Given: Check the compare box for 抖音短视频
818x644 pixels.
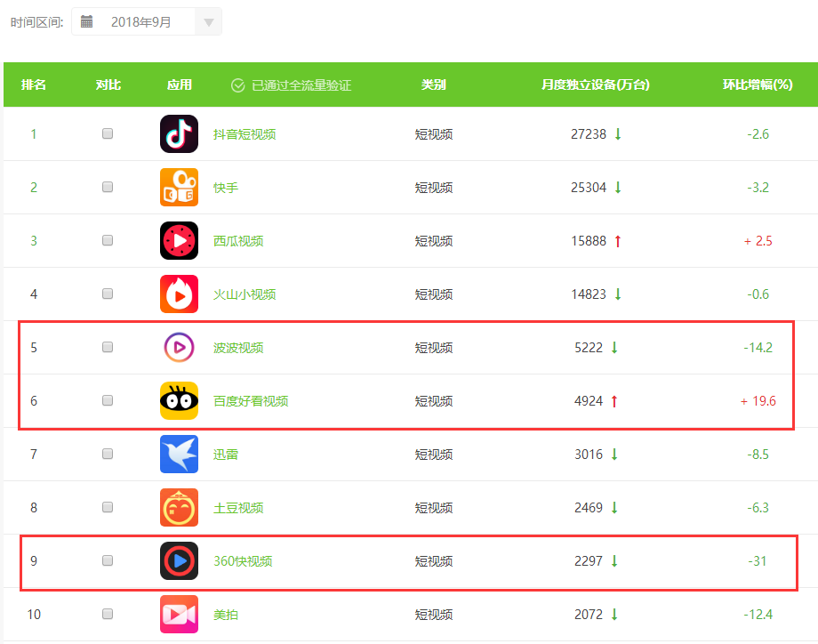Looking at the screenshot, I should [108, 133].
